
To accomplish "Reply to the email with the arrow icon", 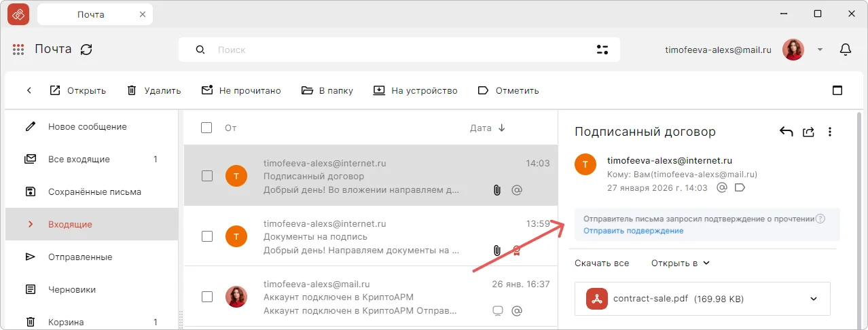I will coord(786,132).
